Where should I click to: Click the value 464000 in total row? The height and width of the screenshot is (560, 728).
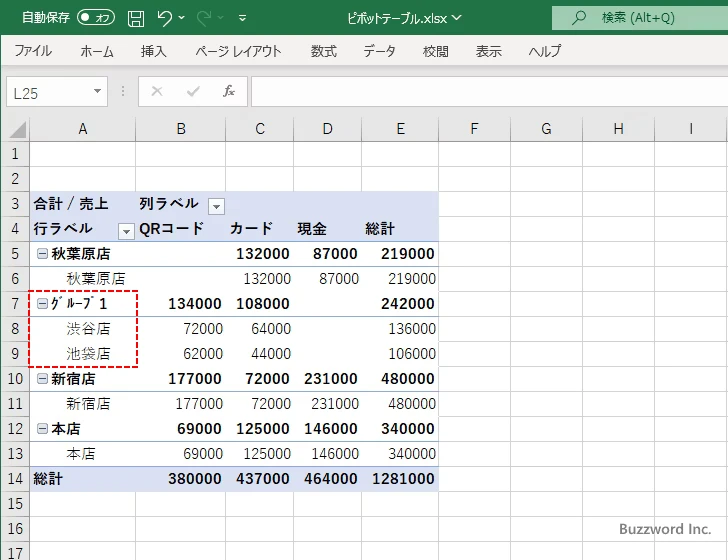(331, 479)
